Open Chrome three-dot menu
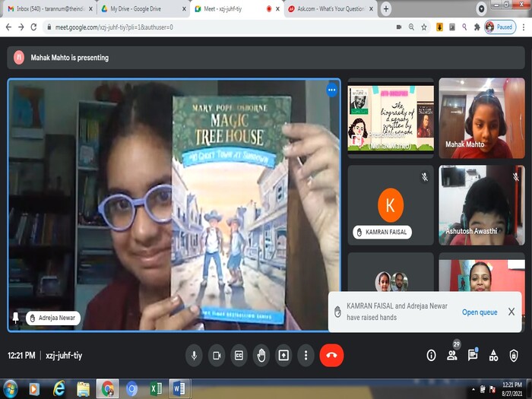This screenshot has height=399, width=532. (524, 27)
